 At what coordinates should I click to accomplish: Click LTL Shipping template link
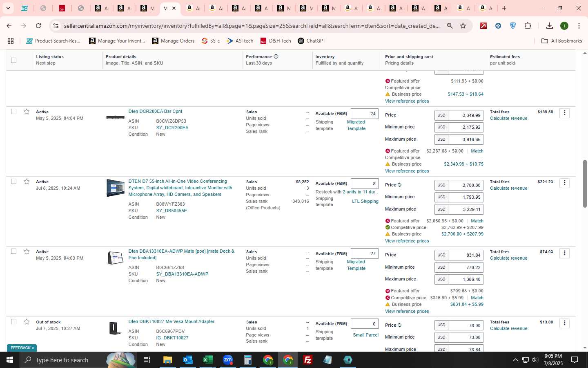click(x=365, y=201)
